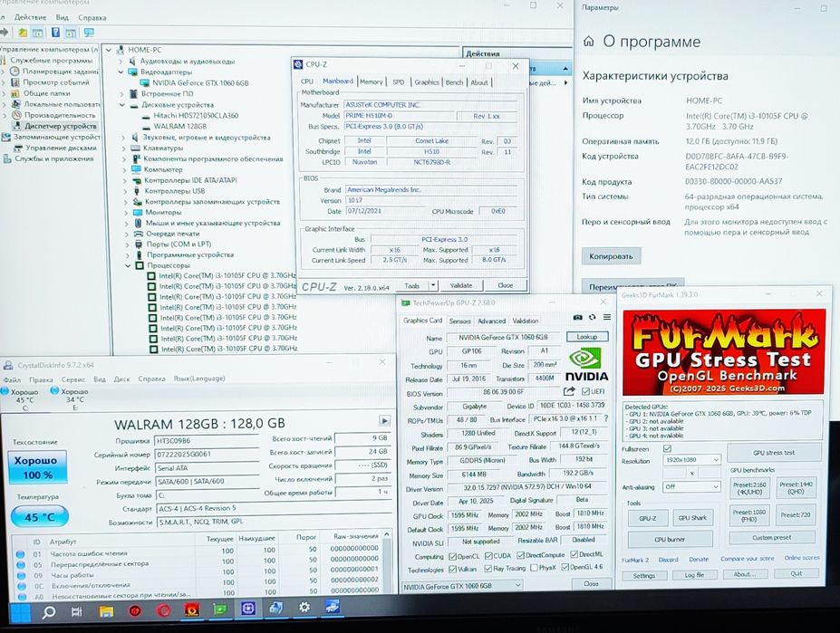
Task: Click the monitor scan-hardware toolbar icon
Action: click(x=89, y=34)
